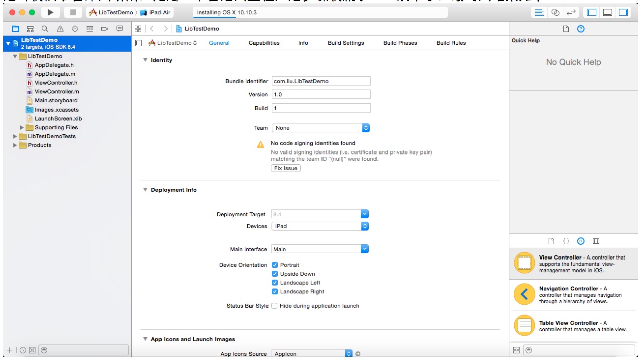Select the Version editor button
Viewport: 644px width, 360px height.
(x=572, y=12)
